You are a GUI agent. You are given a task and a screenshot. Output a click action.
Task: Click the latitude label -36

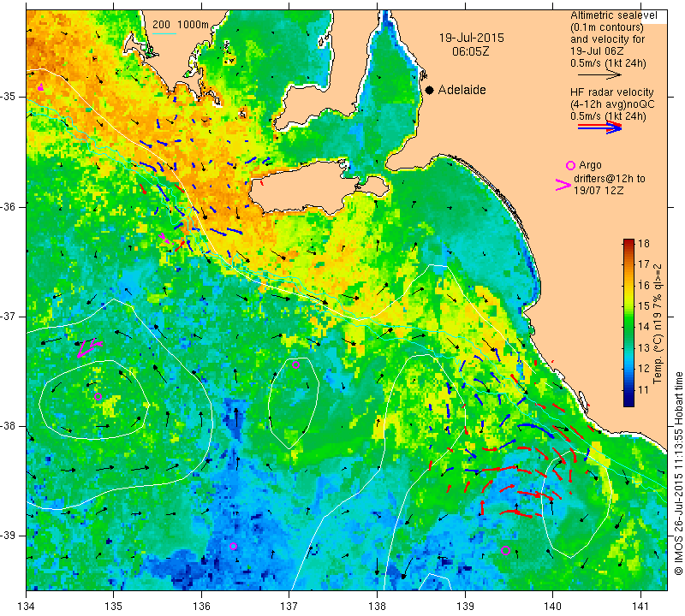(x=9, y=206)
